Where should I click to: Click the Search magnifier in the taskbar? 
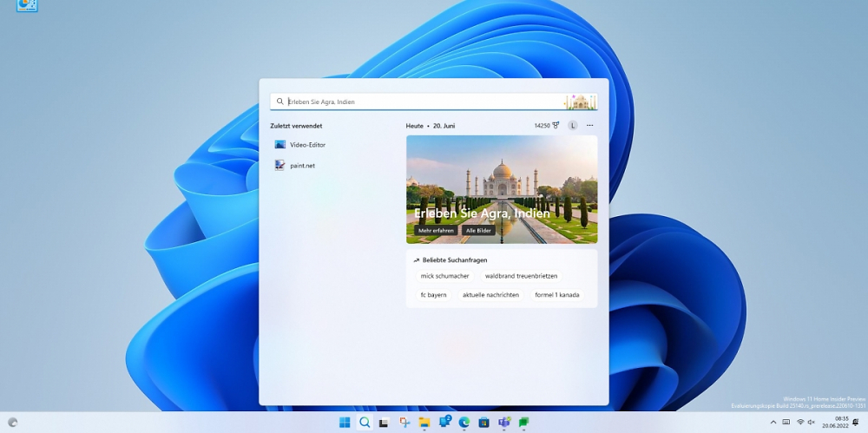coord(365,423)
